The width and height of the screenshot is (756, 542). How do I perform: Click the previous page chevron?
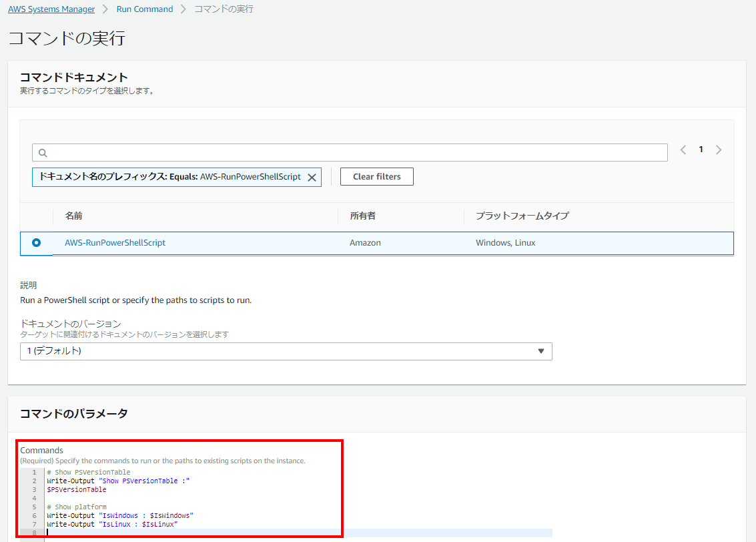[x=683, y=150]
